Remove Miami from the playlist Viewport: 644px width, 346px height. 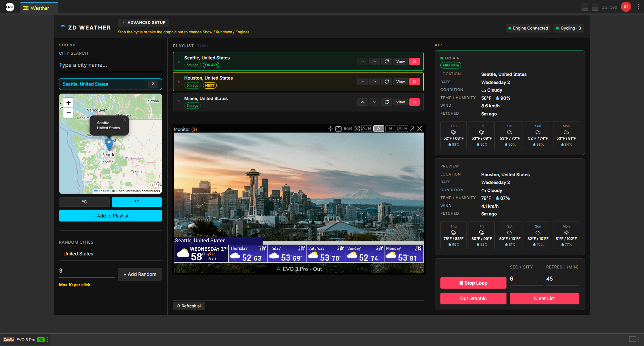coord(415,102)
